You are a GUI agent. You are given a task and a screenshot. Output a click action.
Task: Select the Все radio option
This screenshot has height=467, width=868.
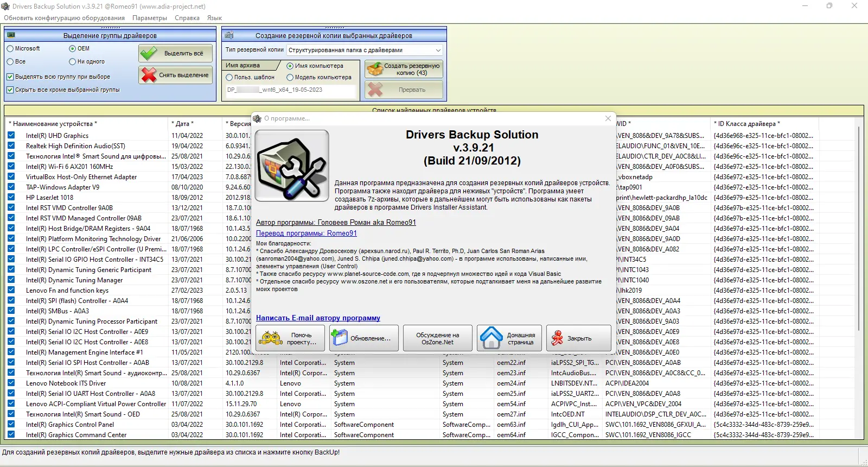10,61
